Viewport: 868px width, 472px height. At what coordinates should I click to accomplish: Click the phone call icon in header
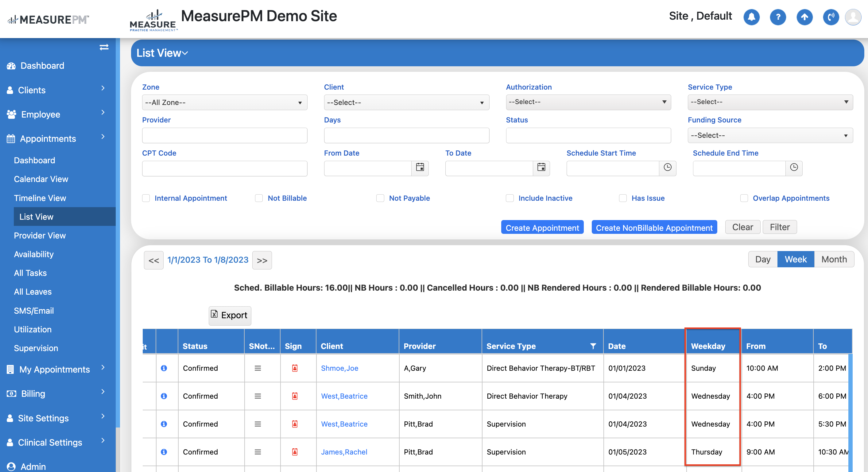point(831,17)
